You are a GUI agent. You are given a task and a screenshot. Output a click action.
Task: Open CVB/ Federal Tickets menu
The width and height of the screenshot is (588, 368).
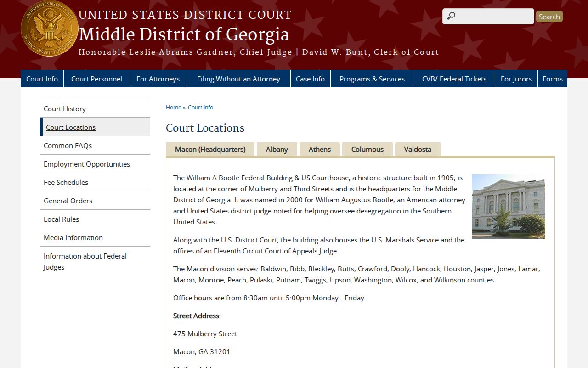click(x=454, y=79)
